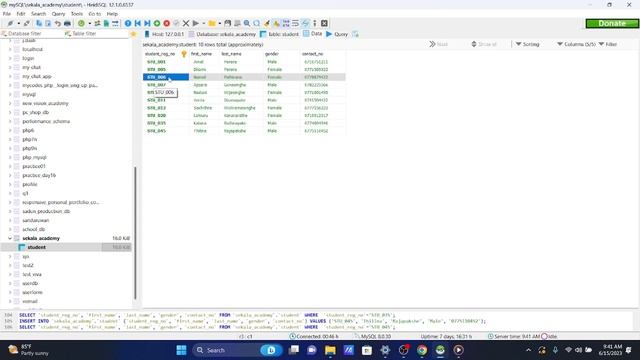Switch to the Database sekala_academy tab
The width and height of the screenshot is (640, 360).
222,34
